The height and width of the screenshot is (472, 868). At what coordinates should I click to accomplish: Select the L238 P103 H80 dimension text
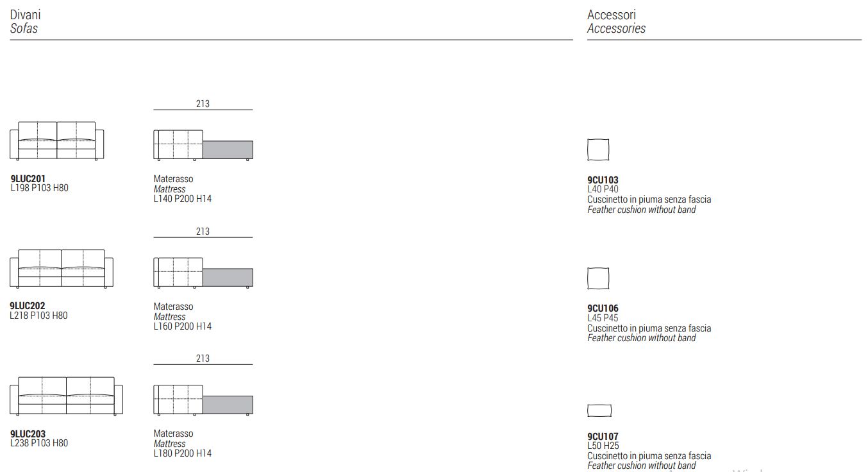39,443
